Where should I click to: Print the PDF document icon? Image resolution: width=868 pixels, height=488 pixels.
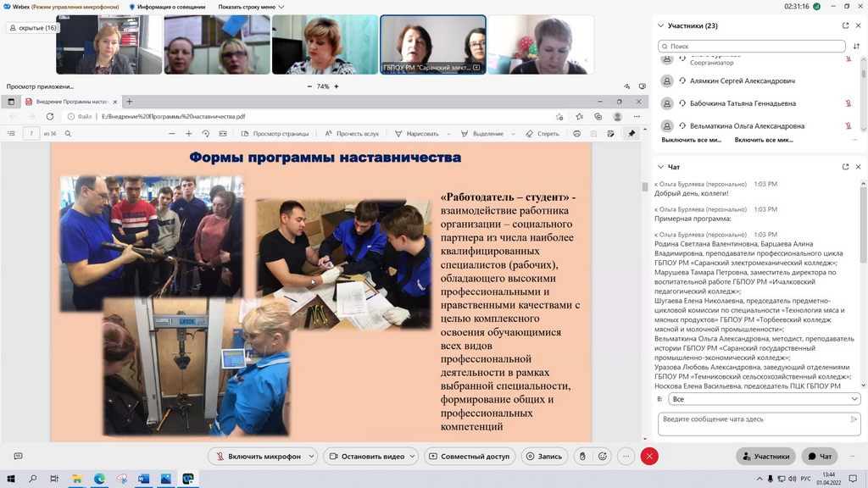[x=576, y=133]
